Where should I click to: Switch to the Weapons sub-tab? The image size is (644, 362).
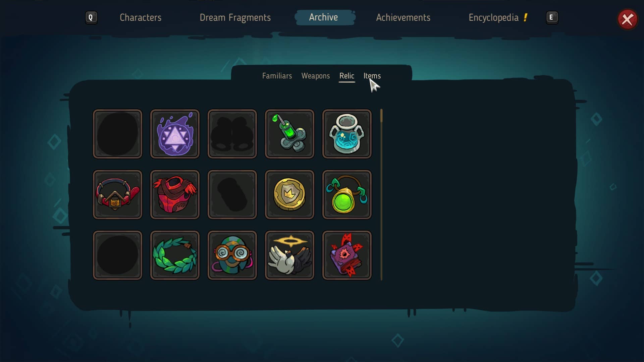tap(316, 76)
